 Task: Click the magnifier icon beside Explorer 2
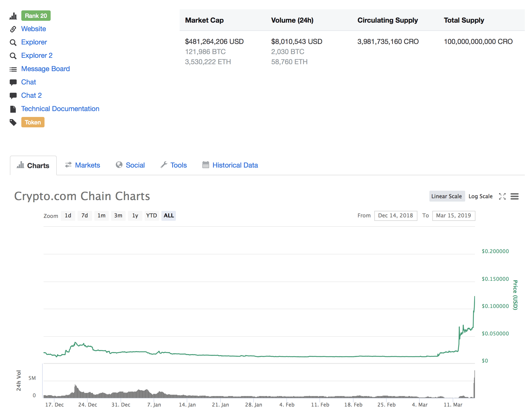point(13,56)
